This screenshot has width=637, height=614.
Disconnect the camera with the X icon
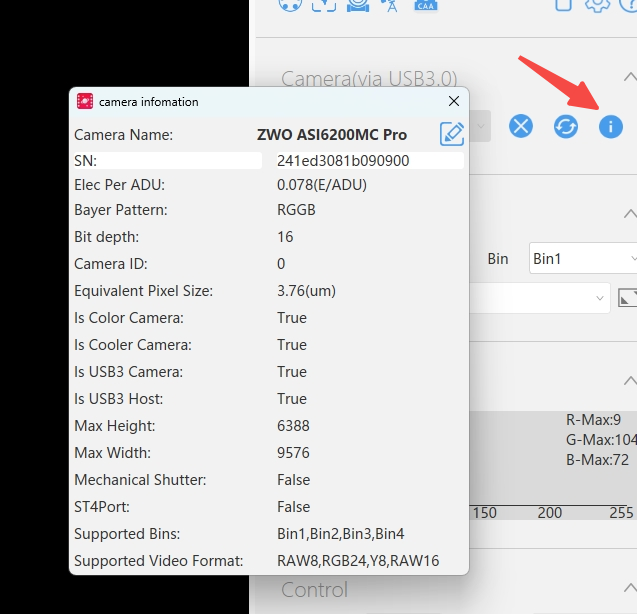coord(521,127)
